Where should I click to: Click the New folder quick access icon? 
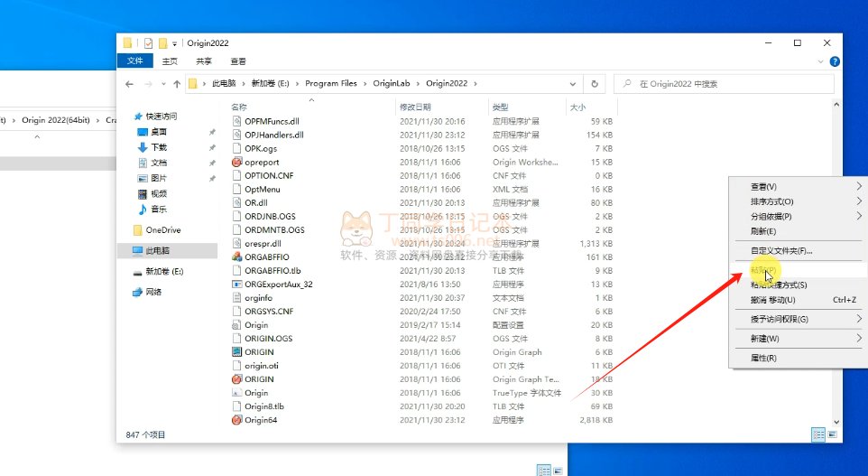pyautogui.click(x=162, y=43)
